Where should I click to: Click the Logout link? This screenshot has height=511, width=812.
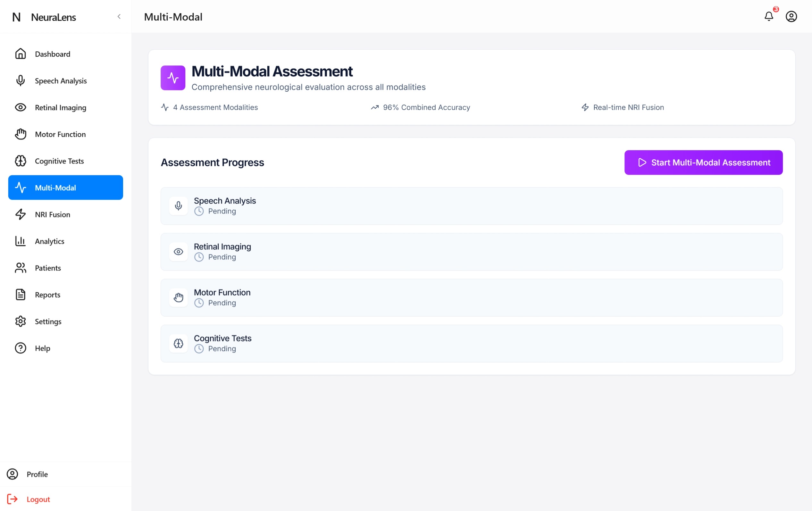coord(38,499)
